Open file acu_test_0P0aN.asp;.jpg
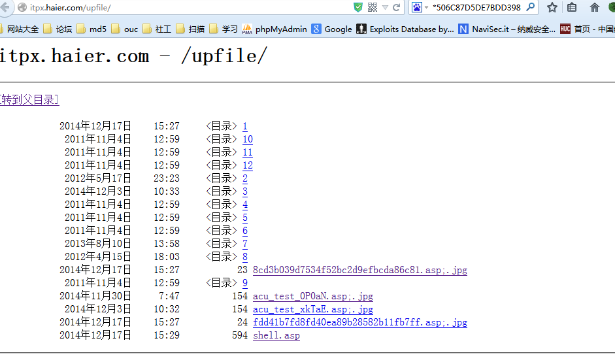This screenshot has height=364, width=615. tap(313, 296)
